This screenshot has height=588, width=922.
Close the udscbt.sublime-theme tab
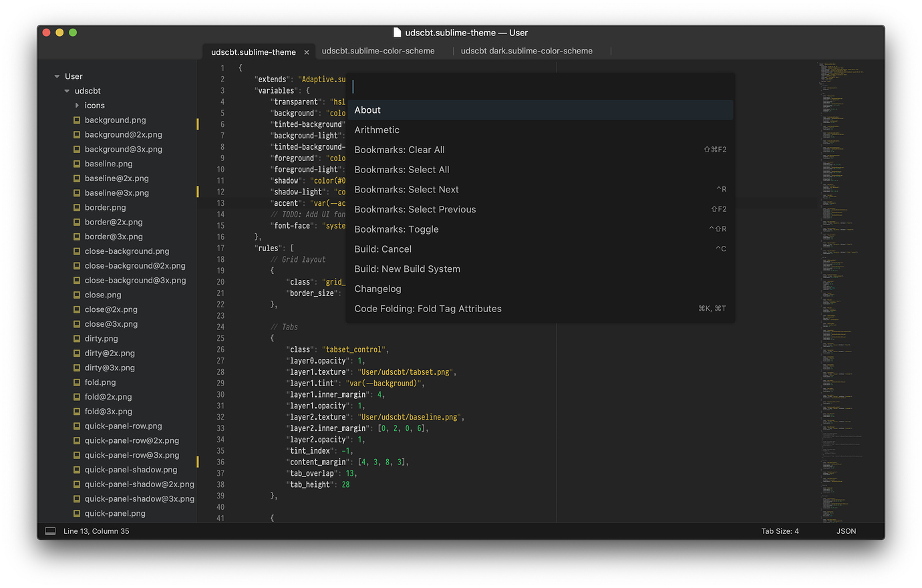307,51
